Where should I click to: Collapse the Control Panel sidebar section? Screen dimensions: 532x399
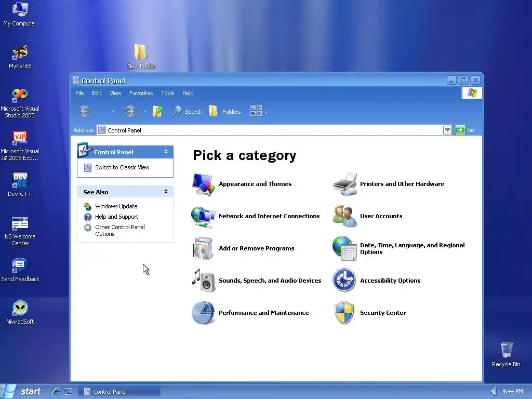point(166,152)
